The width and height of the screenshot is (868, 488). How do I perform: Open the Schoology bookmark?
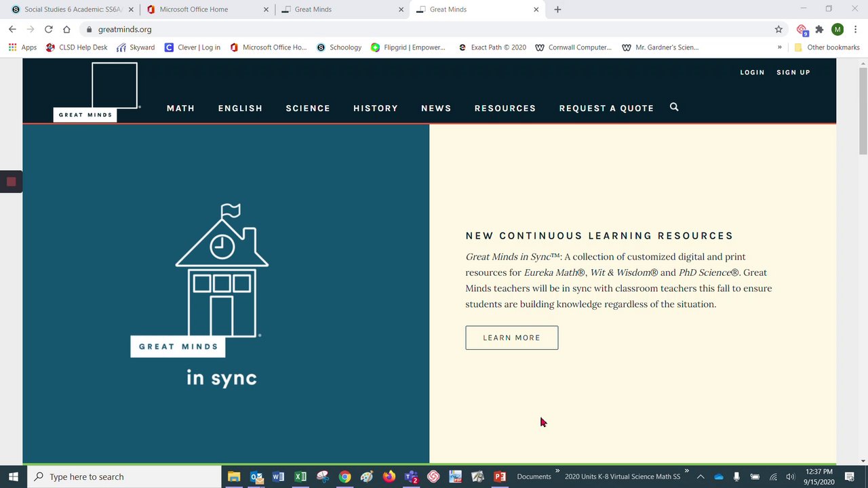pyautogui.click(x=339, y=47)
